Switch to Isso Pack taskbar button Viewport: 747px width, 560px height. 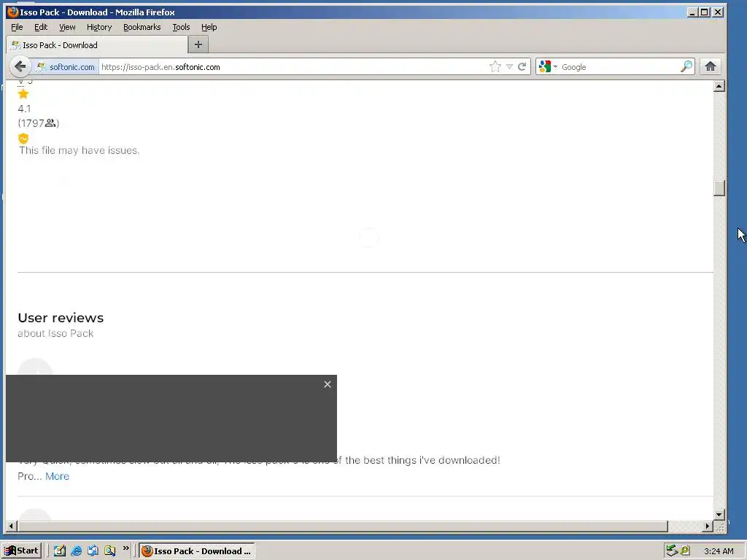pos(197,551)
